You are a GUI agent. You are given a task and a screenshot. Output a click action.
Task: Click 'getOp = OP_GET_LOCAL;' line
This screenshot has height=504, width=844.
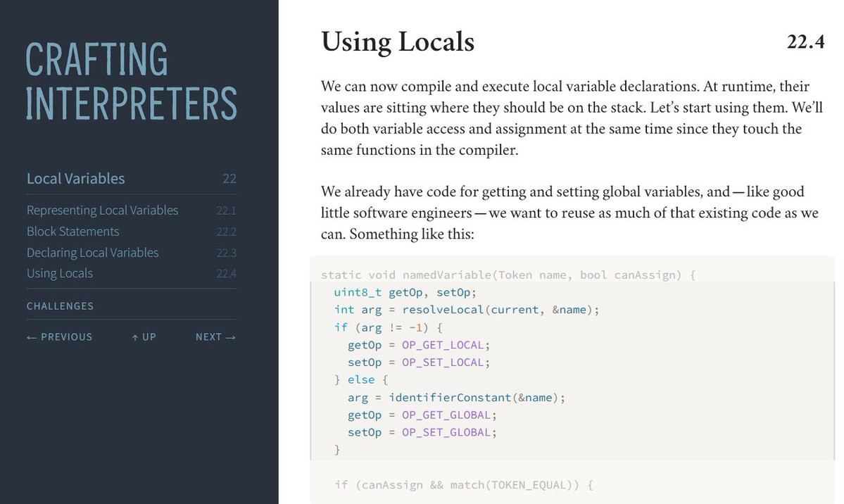pyautogui.click(x=419, y=345)
